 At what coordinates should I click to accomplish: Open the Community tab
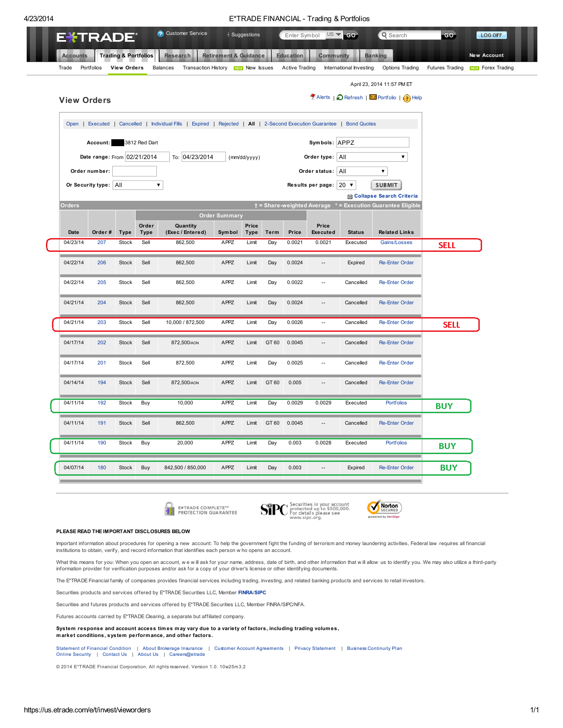[x=334, y=56]
